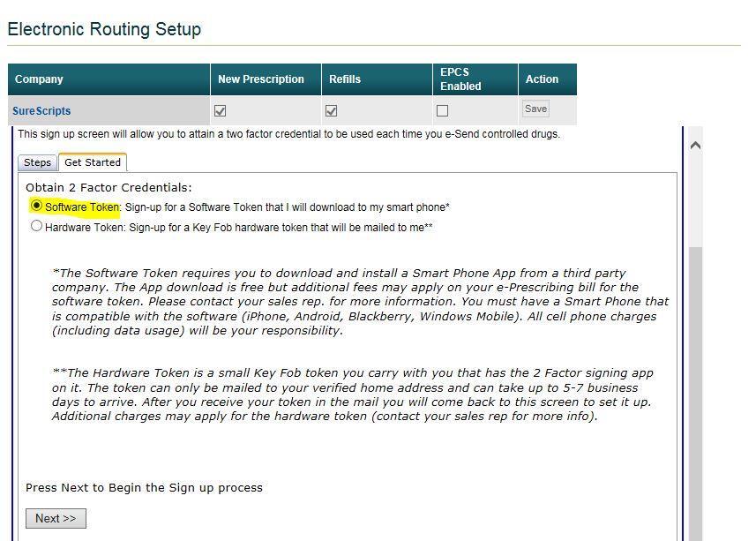Open the SureScripts company link

click(41, 111)
